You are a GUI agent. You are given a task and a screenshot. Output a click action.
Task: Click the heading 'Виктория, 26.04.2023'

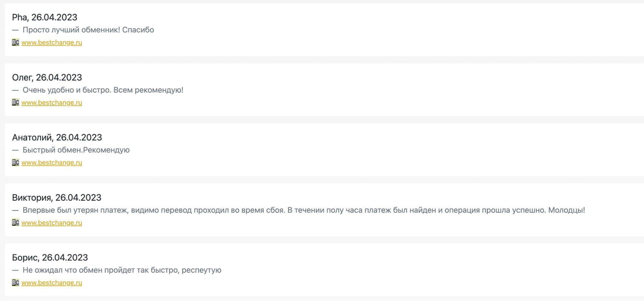pyautogui.click(x=57, y=197)
